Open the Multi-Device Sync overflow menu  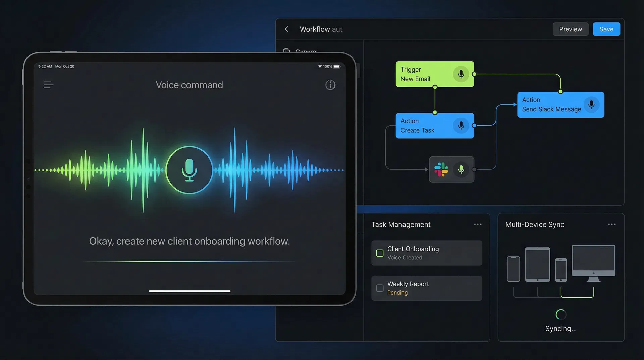tap(611, 224)
